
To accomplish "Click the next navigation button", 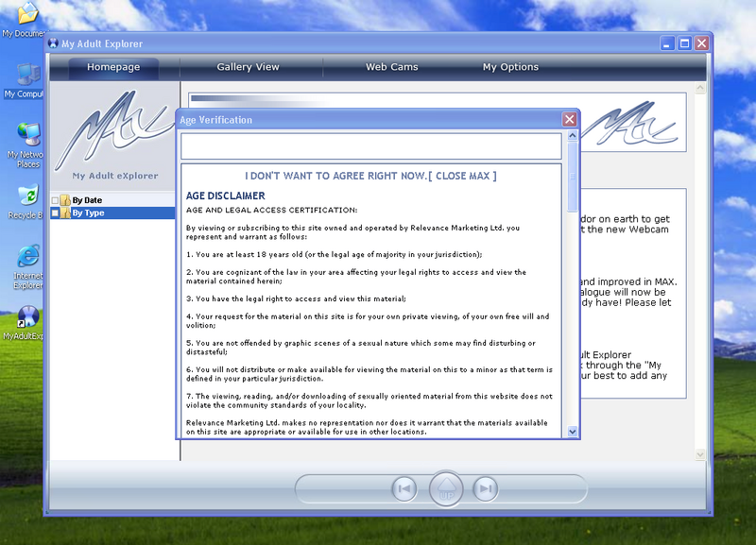I will (485, 488).
